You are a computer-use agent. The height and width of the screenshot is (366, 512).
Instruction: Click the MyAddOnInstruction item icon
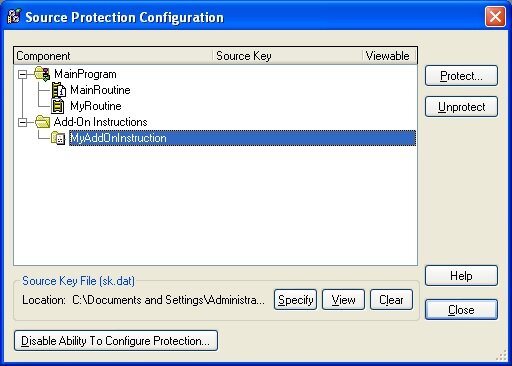pyautogui.click(x=58, y=138)
